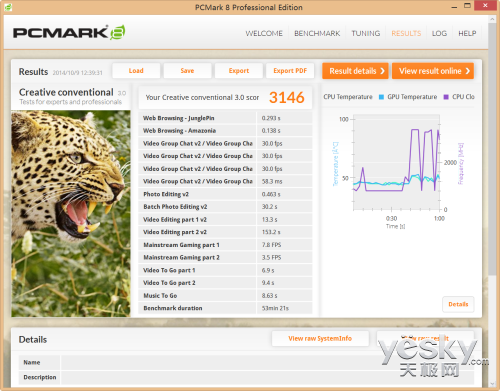
Task: Click Export PDF button
Action: pos(290,71)
